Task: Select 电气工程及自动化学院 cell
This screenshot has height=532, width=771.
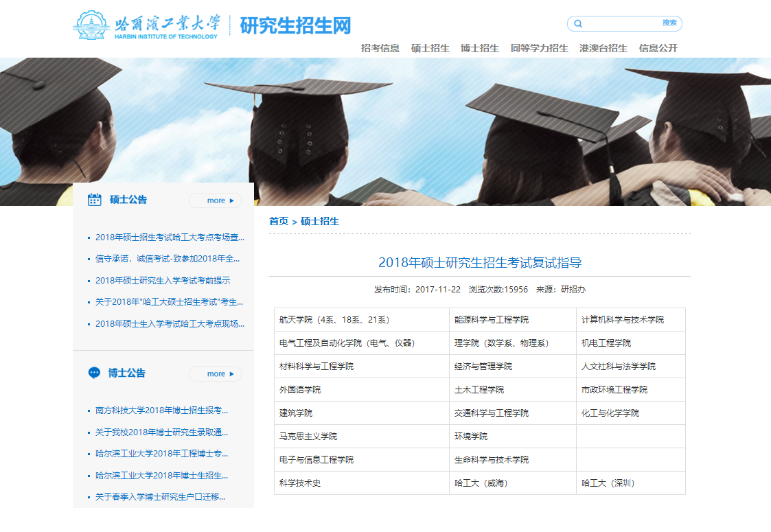Action: click(362, 343)
